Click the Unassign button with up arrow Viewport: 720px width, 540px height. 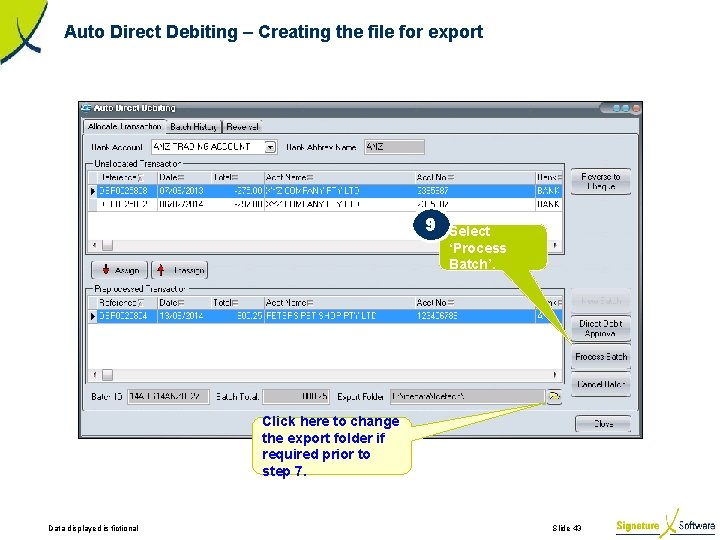[180, 270]
